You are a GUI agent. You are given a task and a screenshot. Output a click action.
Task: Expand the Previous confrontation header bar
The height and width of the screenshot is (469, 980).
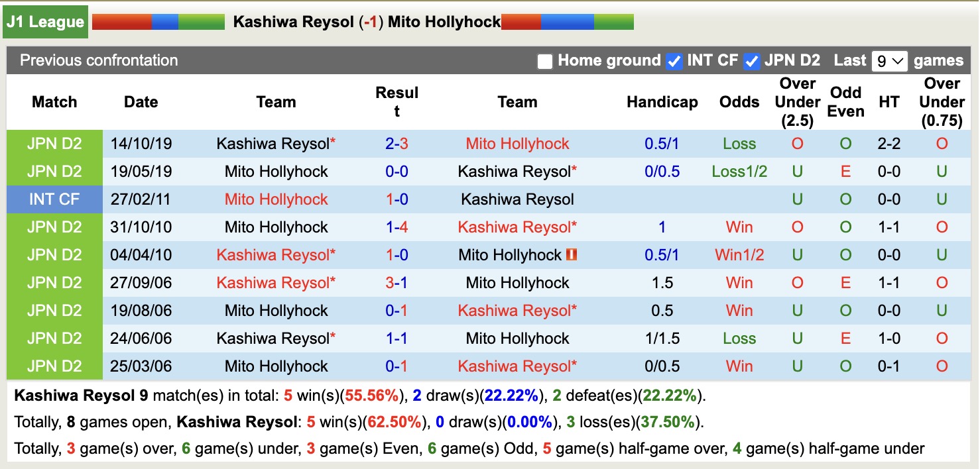click(x=98, y=60)
